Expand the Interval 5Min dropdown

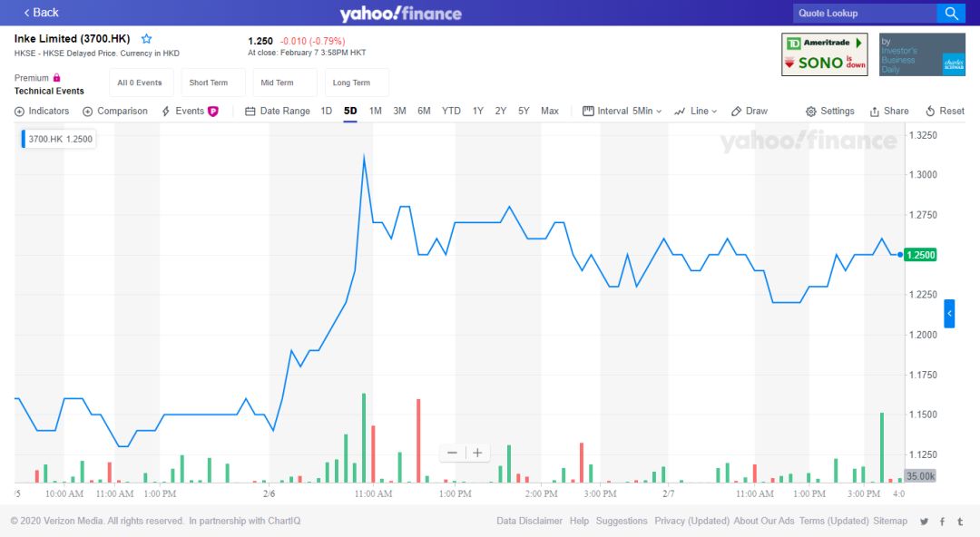[622, 112]
